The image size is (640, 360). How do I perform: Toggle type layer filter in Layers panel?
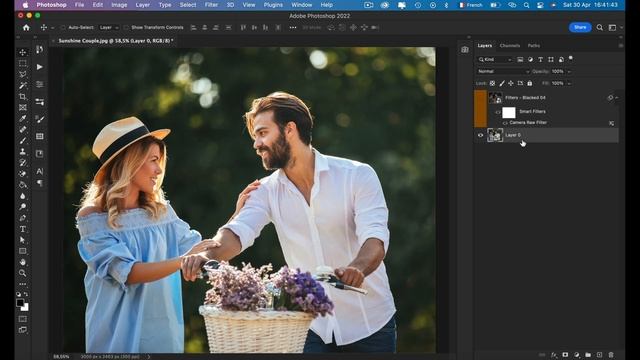(540, 60)
